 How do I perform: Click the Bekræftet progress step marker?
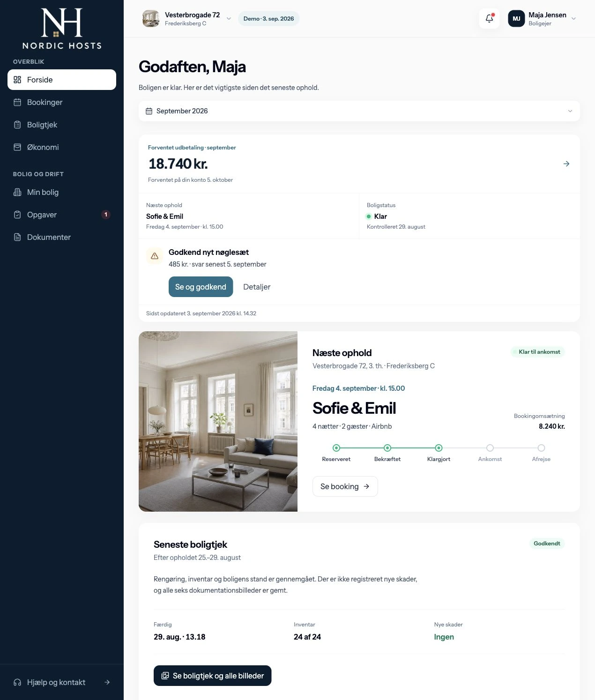click(x=387, y=448)
